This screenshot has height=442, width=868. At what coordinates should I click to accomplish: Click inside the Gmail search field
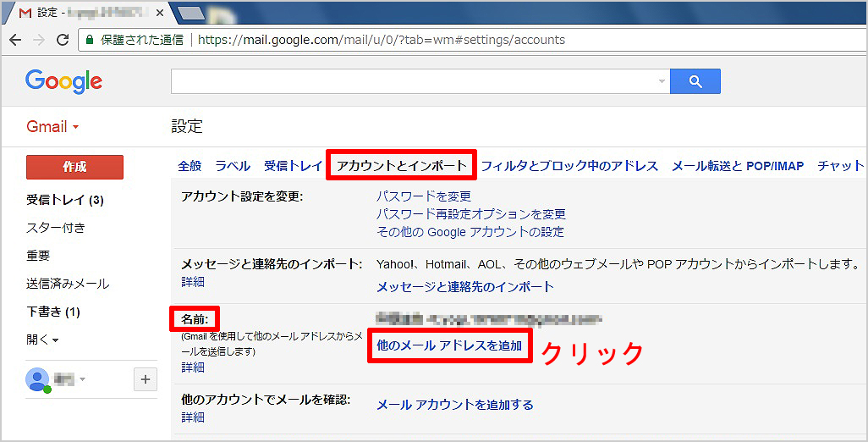pyautogui.click(x=415, y=81)
